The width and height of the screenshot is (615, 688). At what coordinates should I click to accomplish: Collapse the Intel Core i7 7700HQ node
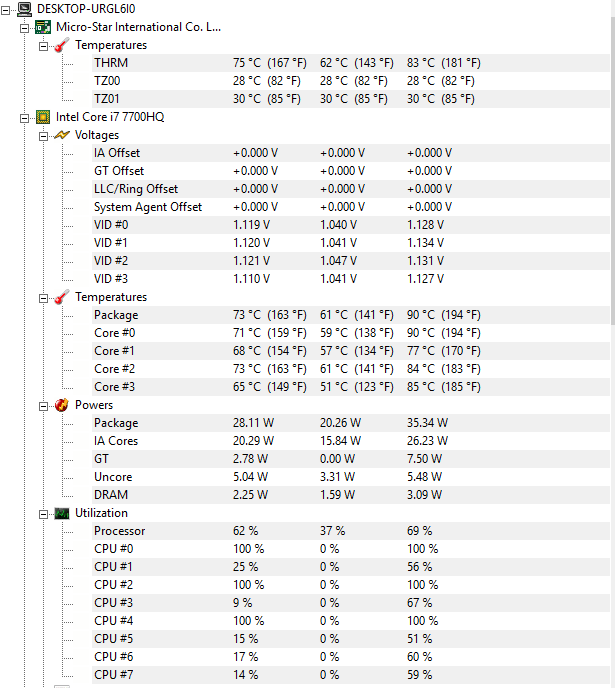pos(26,117)
